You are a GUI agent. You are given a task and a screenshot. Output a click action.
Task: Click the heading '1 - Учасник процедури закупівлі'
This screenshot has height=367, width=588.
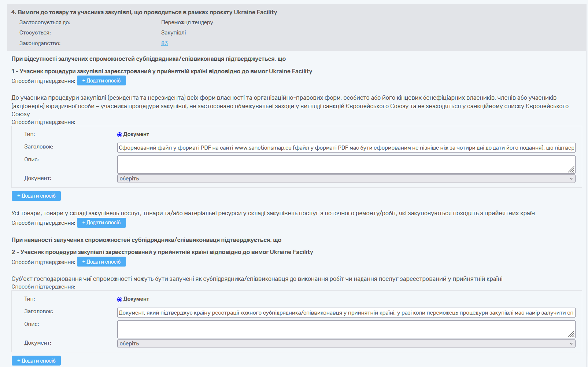click(x=162, y=71)
